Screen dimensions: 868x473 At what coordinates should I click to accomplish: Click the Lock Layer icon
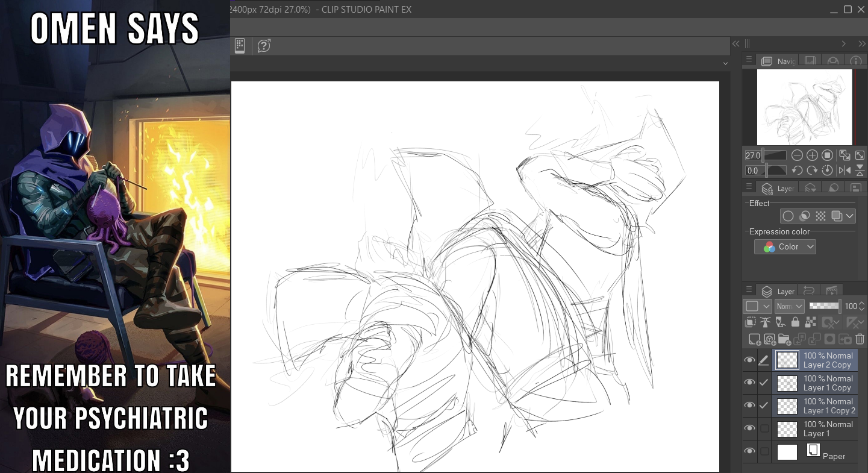tap(795, 322)
